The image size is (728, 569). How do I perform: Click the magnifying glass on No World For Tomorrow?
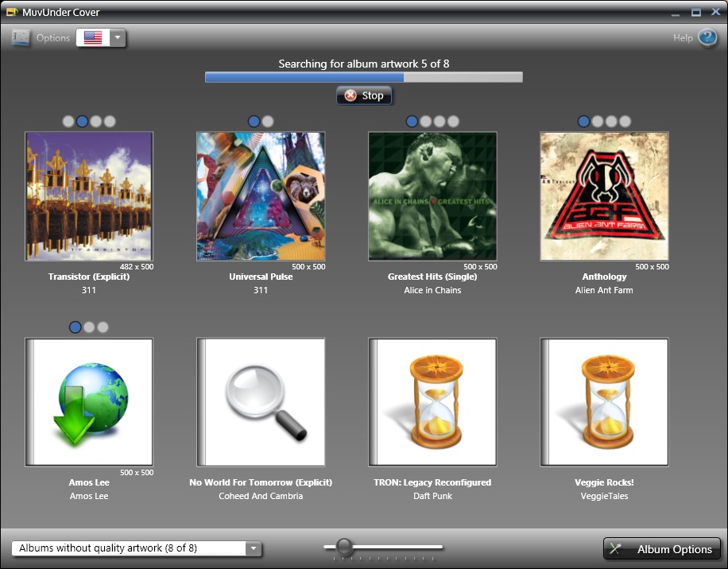261,402
